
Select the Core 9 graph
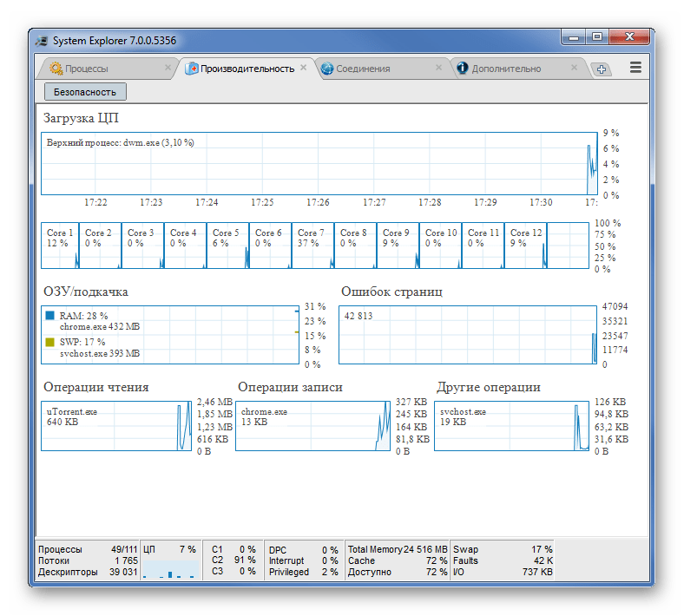pos(398,246)
